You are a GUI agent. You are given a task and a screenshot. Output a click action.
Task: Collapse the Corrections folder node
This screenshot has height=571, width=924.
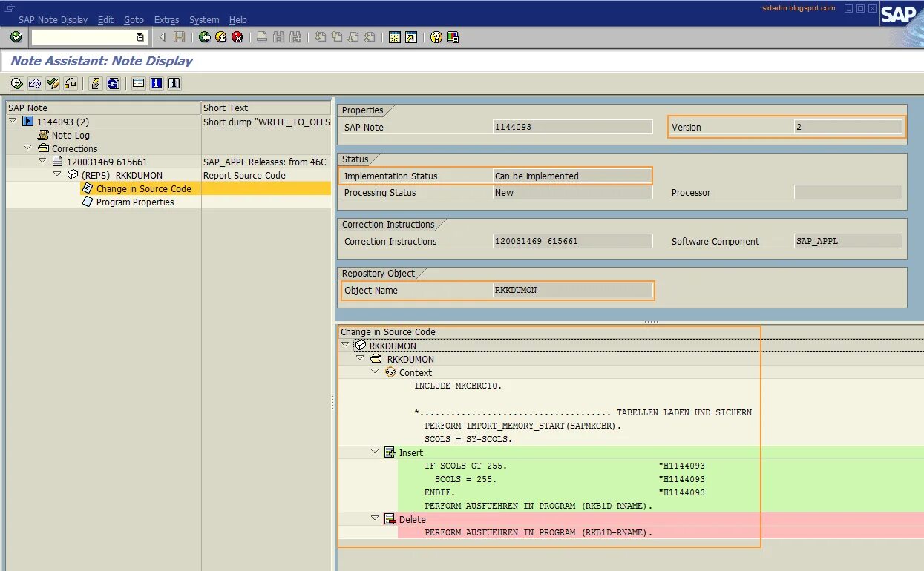(x=27, y=148)
